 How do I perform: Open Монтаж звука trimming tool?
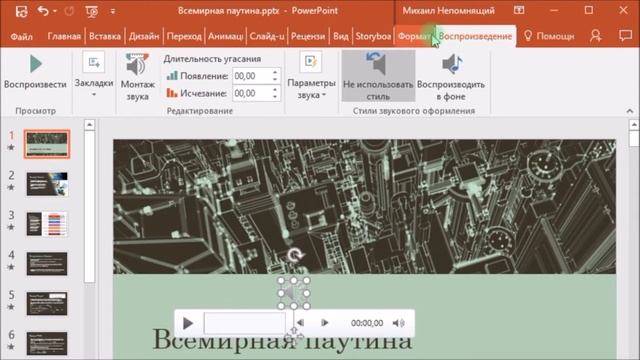(x=138, y=77)
